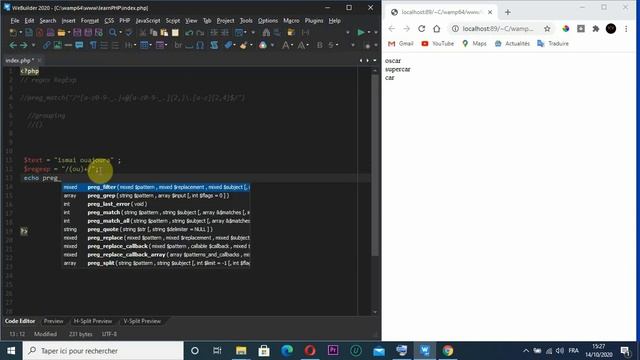This screenshot has height=360, width=640.
Task: Open the Format menu
Action: tap(90, 20)
